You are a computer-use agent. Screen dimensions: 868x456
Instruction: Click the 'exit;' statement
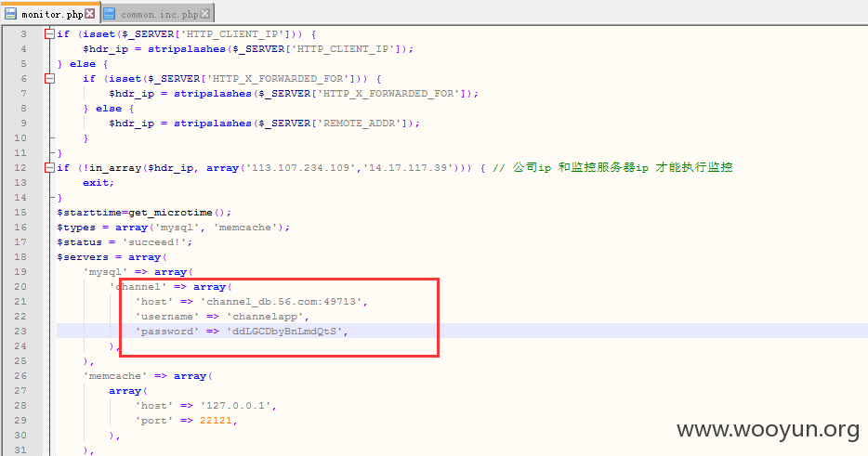[x=99, y=183]
